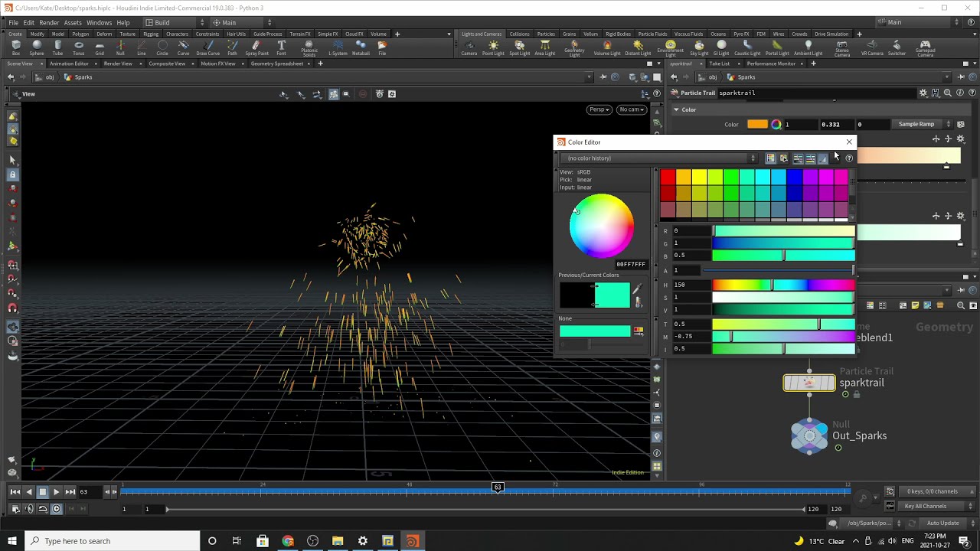Jump to first frame of timeline
Screen dimensions: 980x551
(15, 492)
